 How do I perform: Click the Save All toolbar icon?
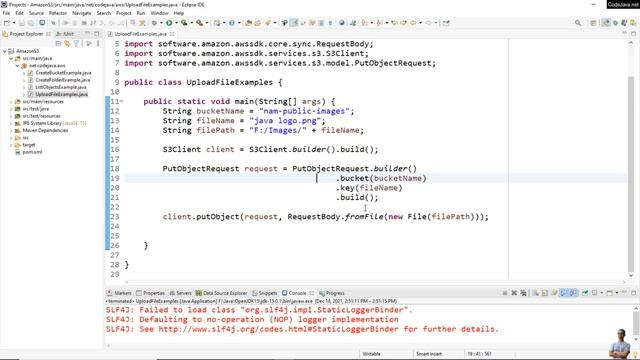click(x=31, y=23)
